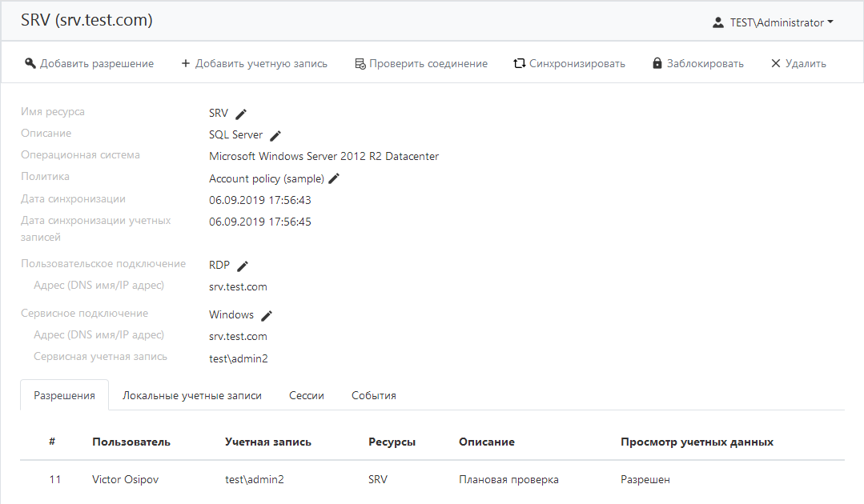Image resolution: width=864 pixels, height=504 pixels.
Task: Click pencil icon beside Account policy (sample)
Action: (335, 178)
